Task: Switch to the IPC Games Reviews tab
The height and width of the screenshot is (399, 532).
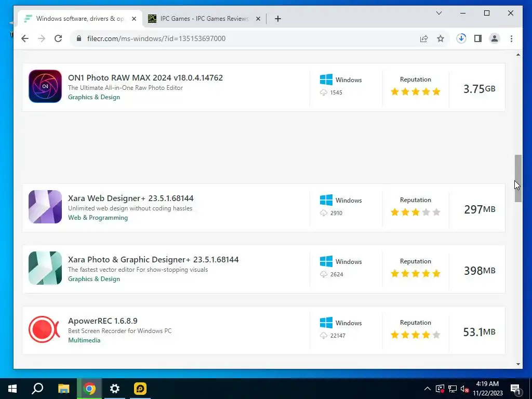Action: pos(204,19)
